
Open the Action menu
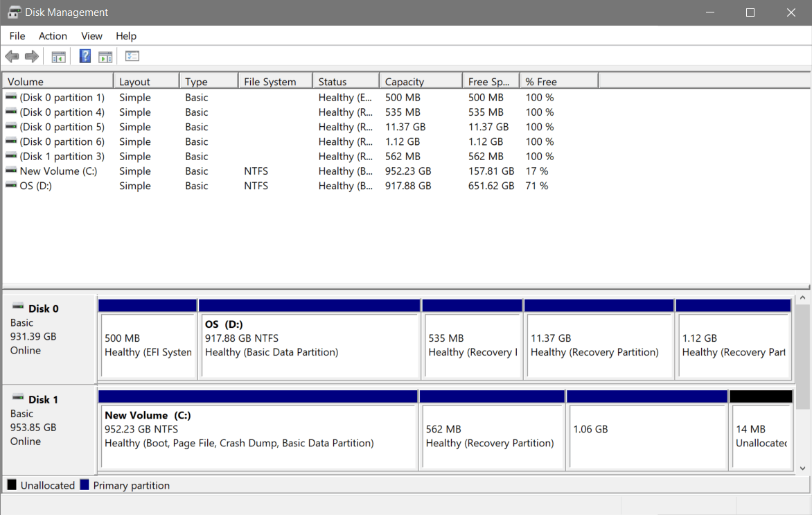click(x=53, y=35)
